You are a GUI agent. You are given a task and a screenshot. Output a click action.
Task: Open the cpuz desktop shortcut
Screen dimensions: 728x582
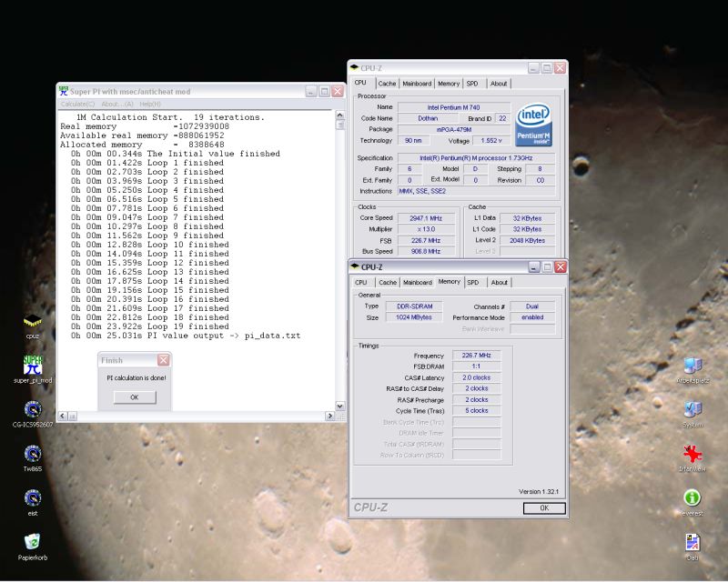click(33, 326)
